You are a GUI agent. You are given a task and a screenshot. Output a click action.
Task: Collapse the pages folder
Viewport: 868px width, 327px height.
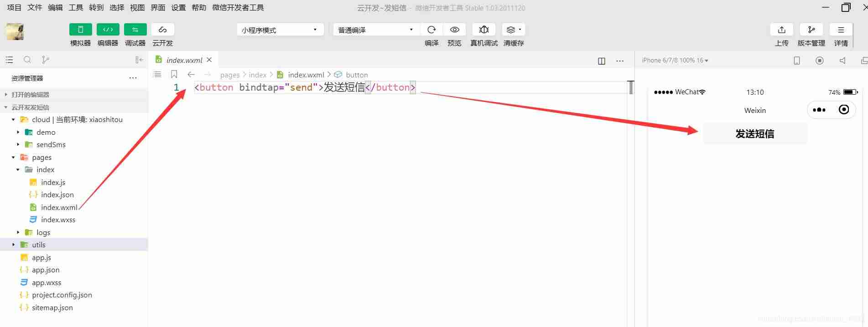tap(74, 157)
